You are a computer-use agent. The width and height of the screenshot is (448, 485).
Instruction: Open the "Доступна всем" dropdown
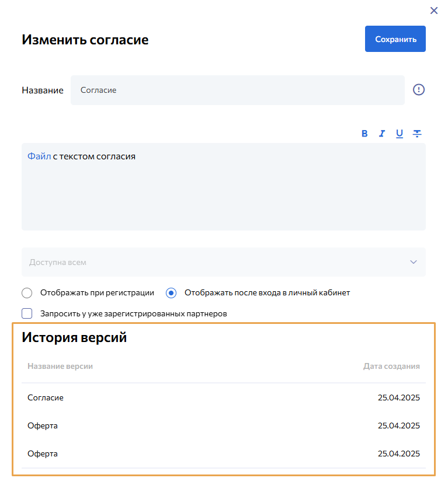tap(223, 262)
